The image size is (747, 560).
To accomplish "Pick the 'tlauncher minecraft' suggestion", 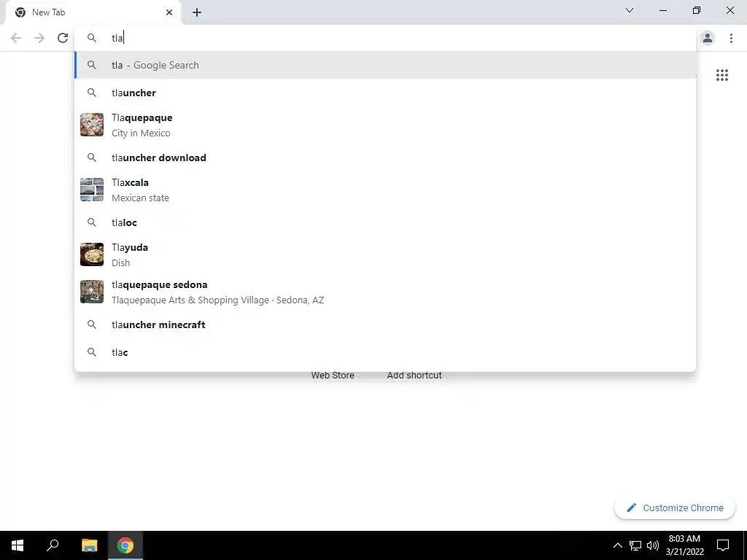I will tap(385, 324).
